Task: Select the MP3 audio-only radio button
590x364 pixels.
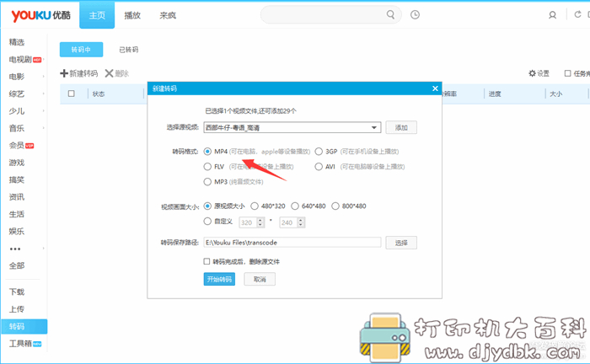Action: [x=207, y=182]
